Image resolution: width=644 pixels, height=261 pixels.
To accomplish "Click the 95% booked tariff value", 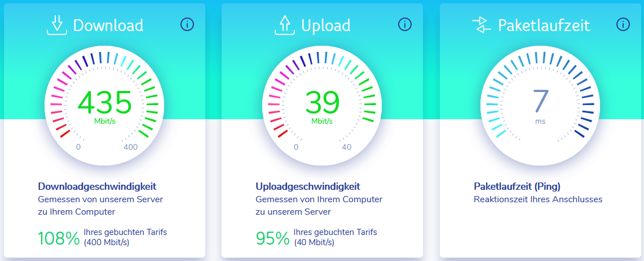I will (x=273, y=238).
